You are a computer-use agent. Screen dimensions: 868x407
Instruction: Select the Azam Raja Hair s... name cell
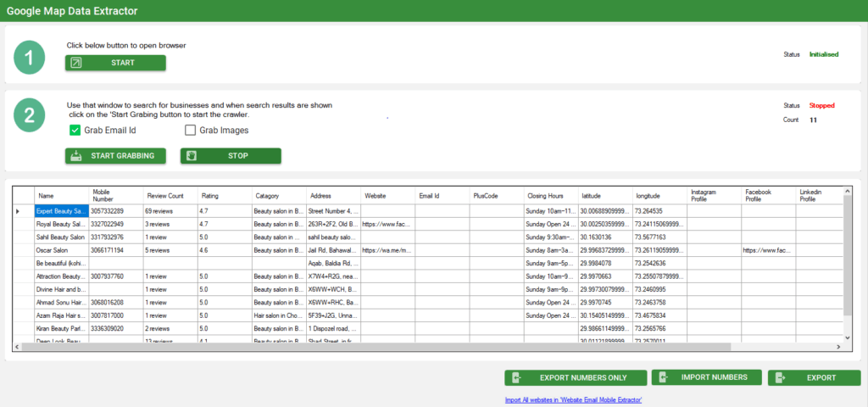62,315
